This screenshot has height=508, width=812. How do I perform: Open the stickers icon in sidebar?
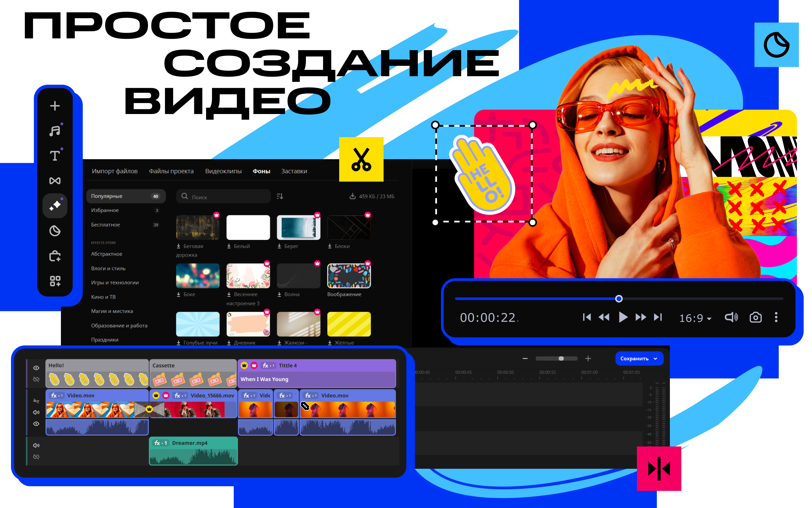tap(55, 231)
